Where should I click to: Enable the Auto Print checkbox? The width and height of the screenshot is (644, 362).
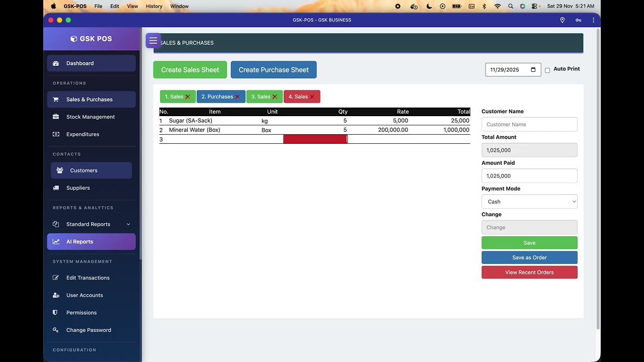(x=547, y=70)
